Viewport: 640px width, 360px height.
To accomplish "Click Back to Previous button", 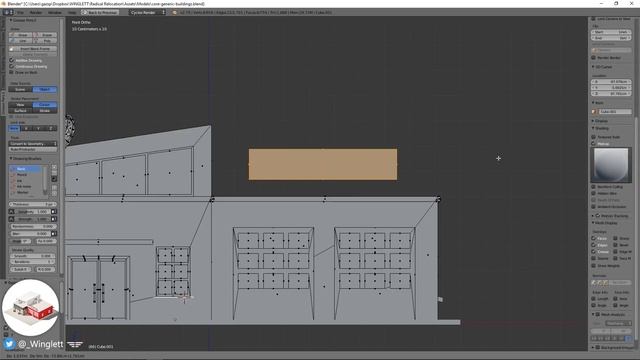I will click(100, 13).
